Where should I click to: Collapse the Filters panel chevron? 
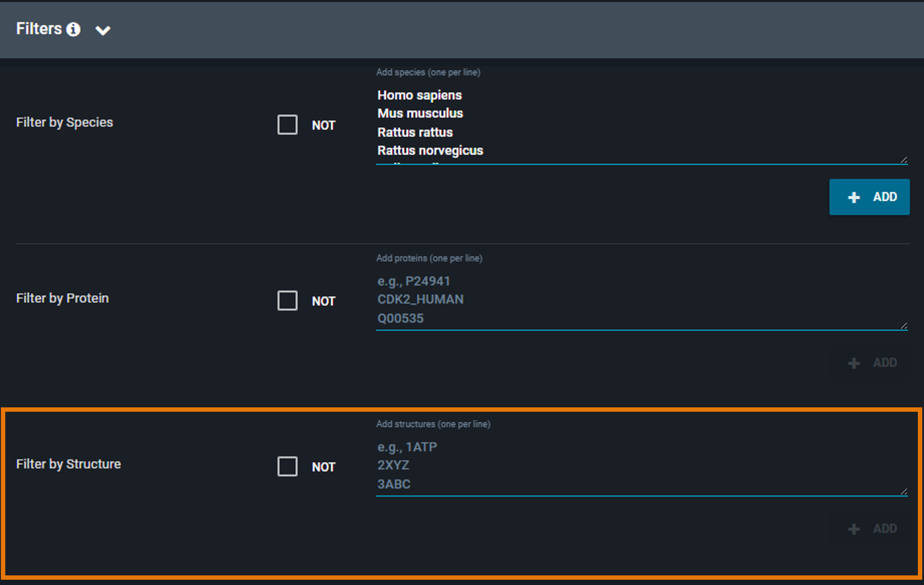[103, 30]
